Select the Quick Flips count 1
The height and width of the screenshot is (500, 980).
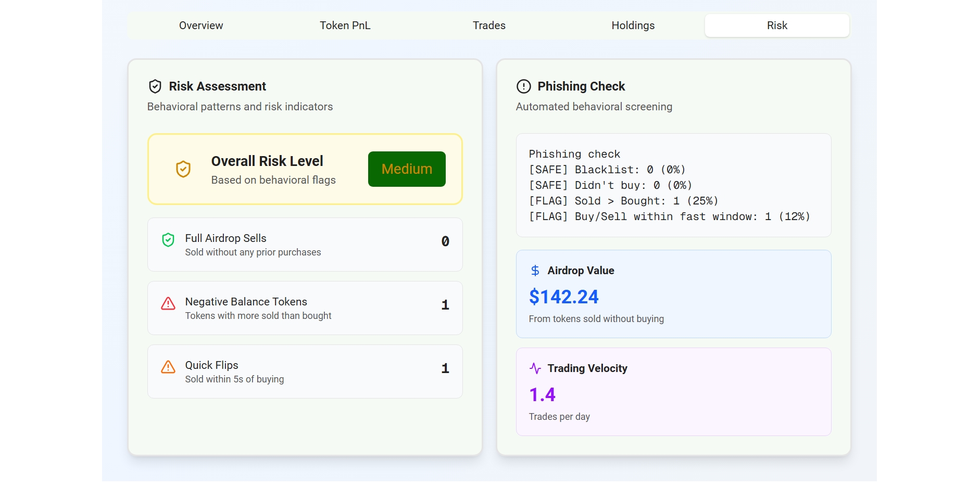pos(445,368)
